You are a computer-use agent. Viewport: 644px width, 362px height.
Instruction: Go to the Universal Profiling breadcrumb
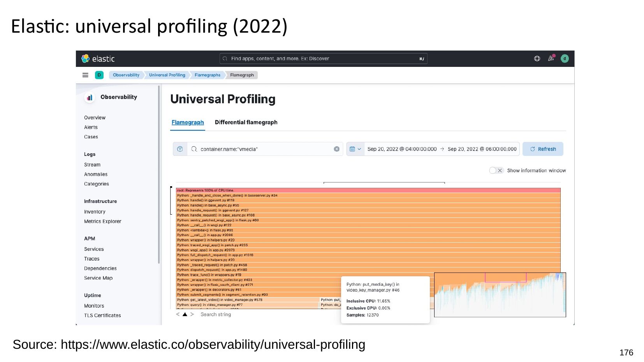(x=167, y=75)
